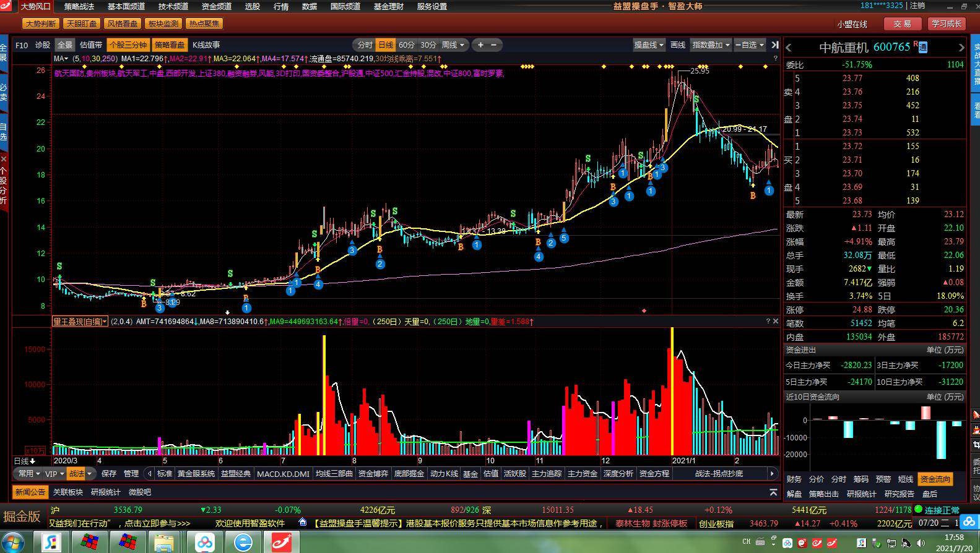The image size is (980, 553).
Task: Open 周线 period dropdown
Action: click(453, 45)
